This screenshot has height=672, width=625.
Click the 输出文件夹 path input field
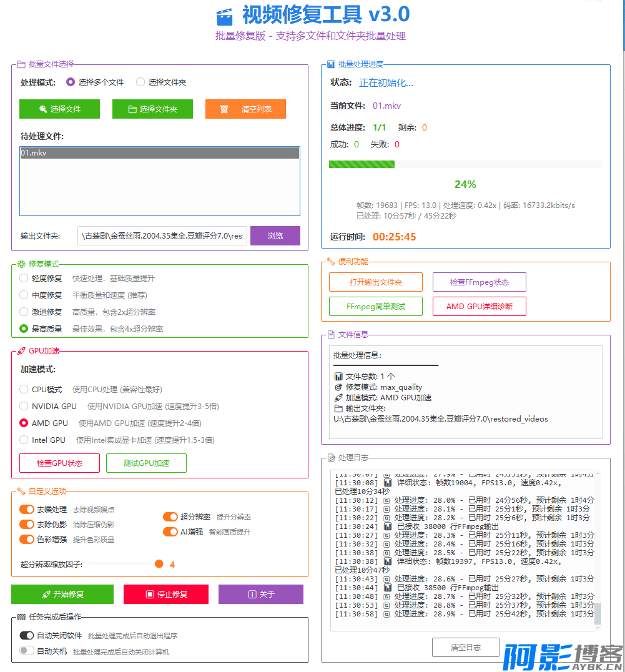162,236
